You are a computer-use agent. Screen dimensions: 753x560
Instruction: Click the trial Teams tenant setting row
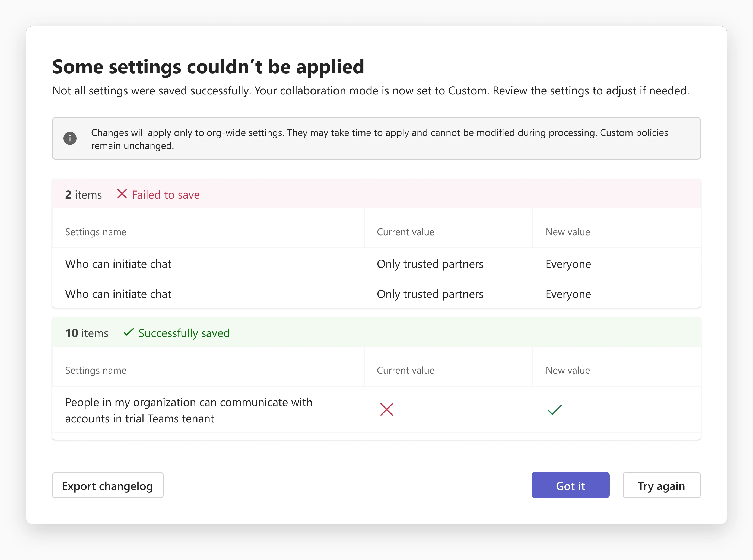click(x=376, y=410)
